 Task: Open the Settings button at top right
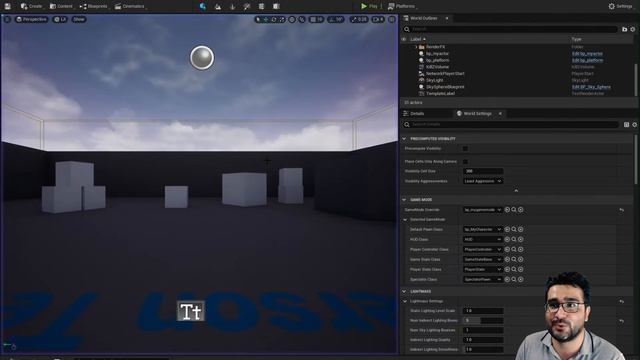point(620,6)
